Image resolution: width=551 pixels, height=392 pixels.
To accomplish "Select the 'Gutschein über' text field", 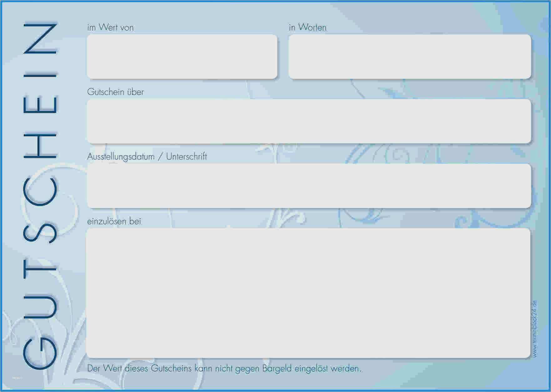I will 309,121.
